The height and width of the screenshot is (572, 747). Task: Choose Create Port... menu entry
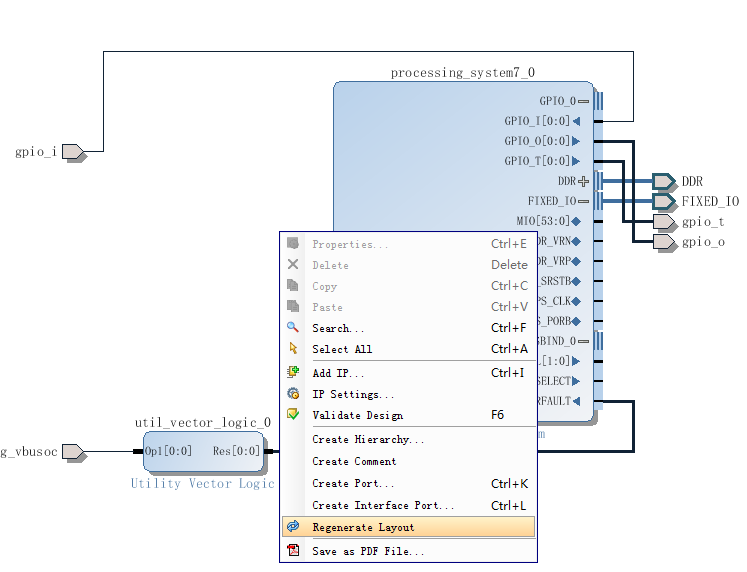(408, 483)
